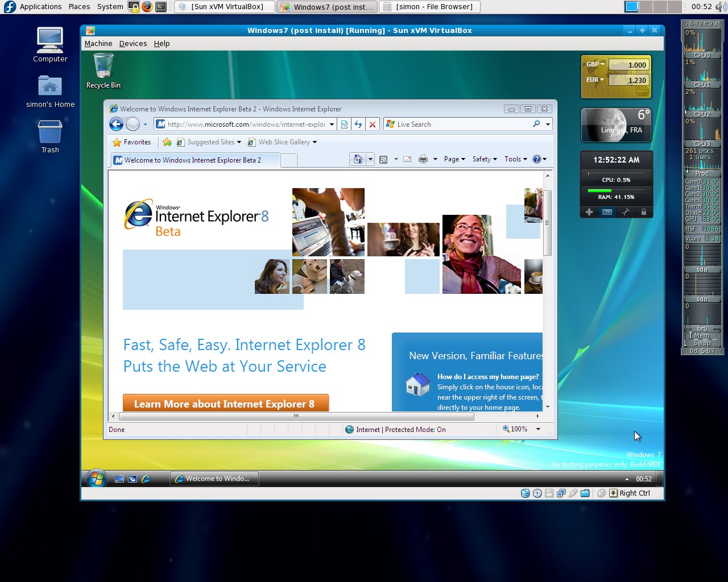The height and width of the screenshot is (582, 728).
Task: Click VirtualBox floppy status icon
Action: (549, 493)
